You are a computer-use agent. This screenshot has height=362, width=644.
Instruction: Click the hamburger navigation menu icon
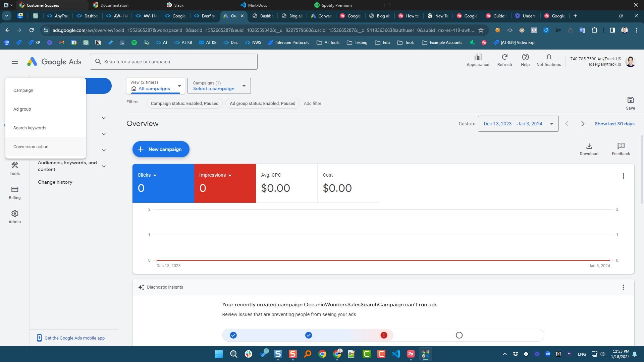(15, 62)
